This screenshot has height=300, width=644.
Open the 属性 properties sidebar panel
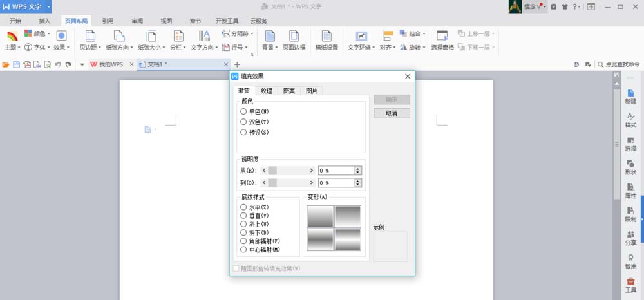(630, 191)
